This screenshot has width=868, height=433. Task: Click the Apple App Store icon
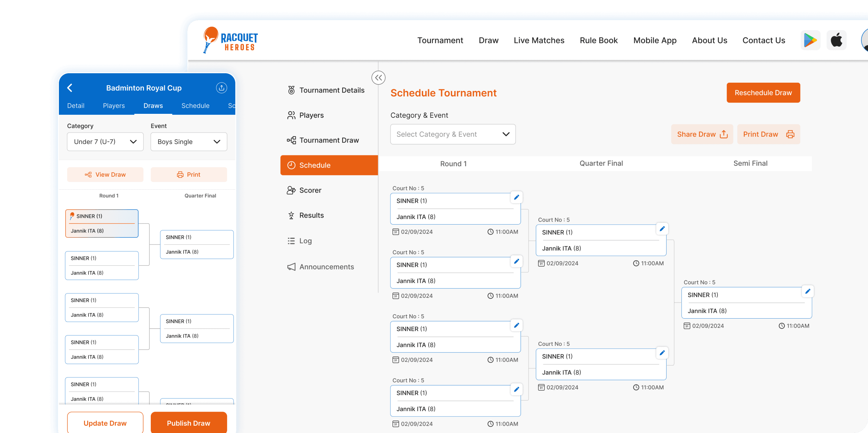pos(836,40)
